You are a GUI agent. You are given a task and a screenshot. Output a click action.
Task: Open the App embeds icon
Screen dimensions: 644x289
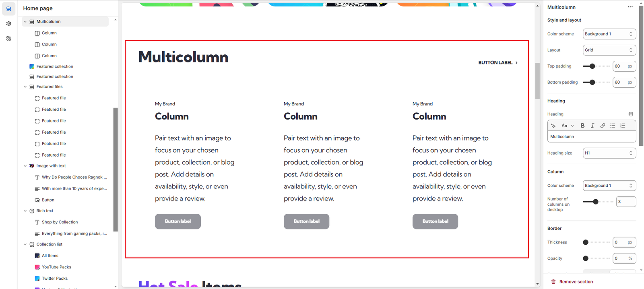tap(8, 38)
